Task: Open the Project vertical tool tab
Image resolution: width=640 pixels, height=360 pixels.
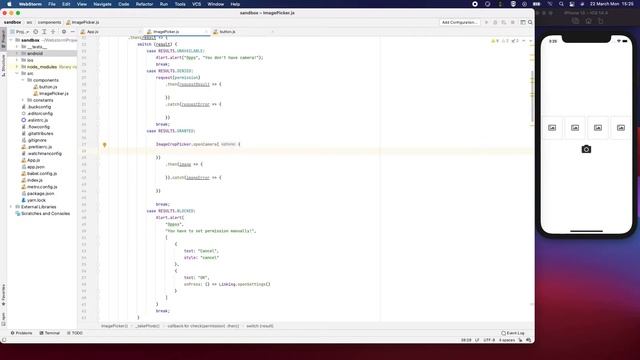Action: coord(3,39)
